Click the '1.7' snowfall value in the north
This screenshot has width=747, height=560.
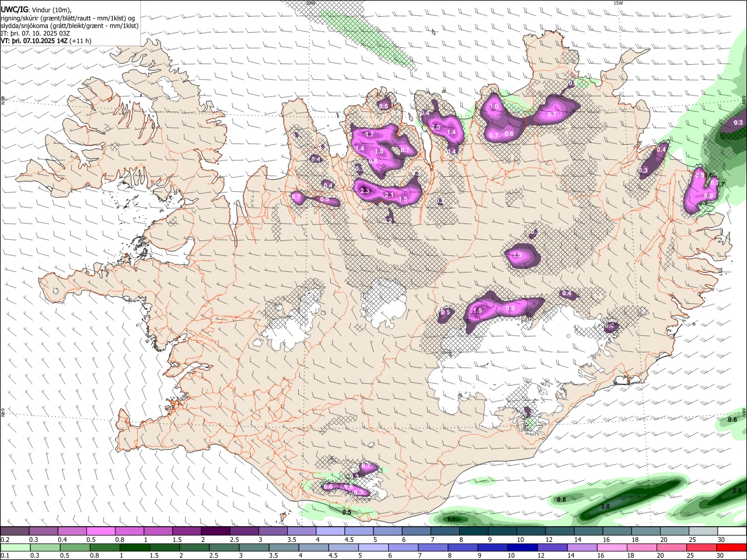[x=369, y=134]
